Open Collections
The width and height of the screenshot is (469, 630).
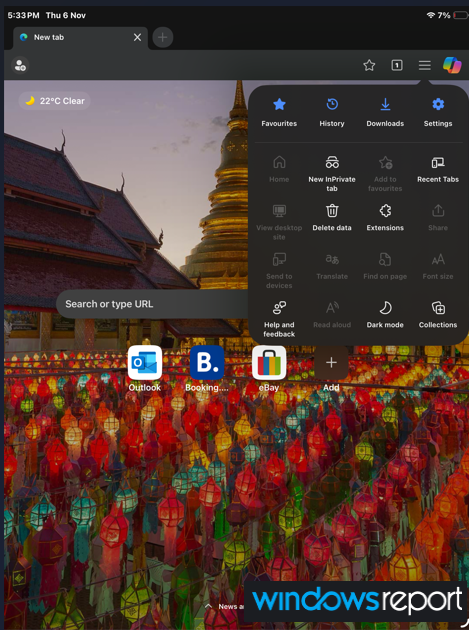[x=438, y=315]
